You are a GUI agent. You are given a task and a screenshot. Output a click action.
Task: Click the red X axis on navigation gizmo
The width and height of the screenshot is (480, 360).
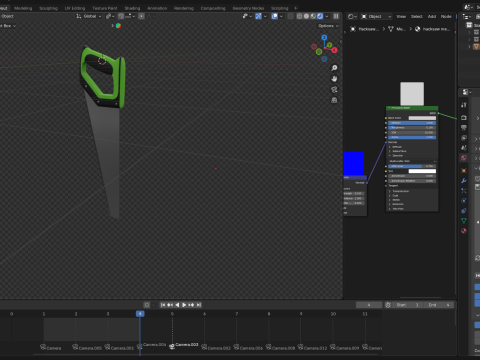[334, 50]
